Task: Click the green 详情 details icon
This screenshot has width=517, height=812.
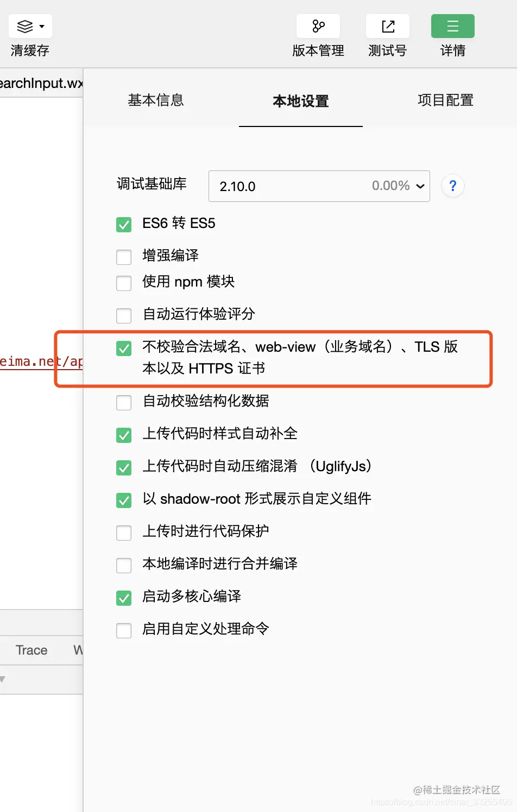Action: [x=452, y=26]
